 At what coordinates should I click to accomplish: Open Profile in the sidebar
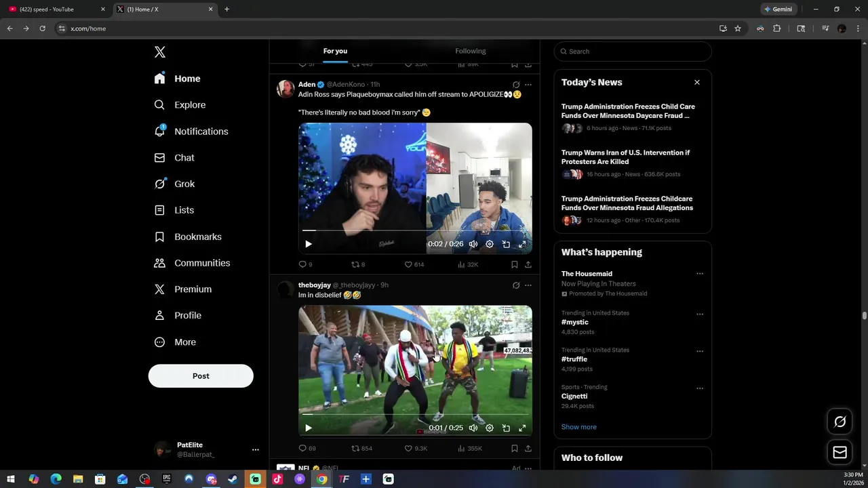pyautogui.click(x=178, y=316)
